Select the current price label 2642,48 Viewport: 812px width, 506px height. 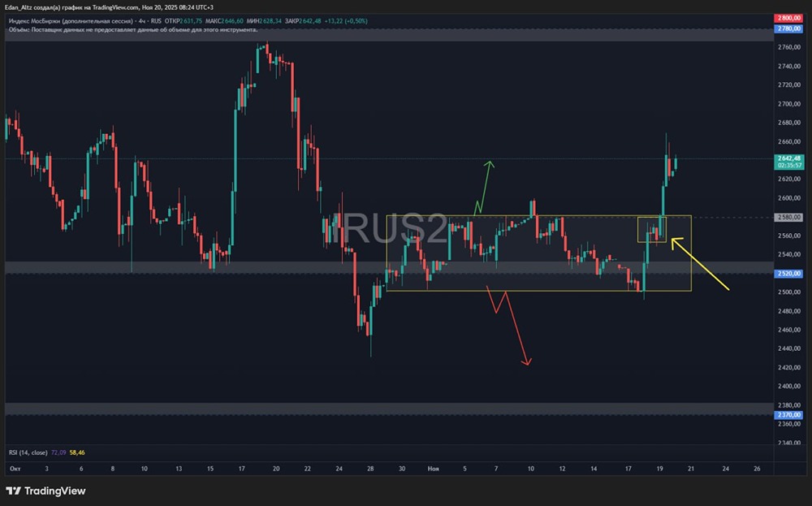point(788,158)
